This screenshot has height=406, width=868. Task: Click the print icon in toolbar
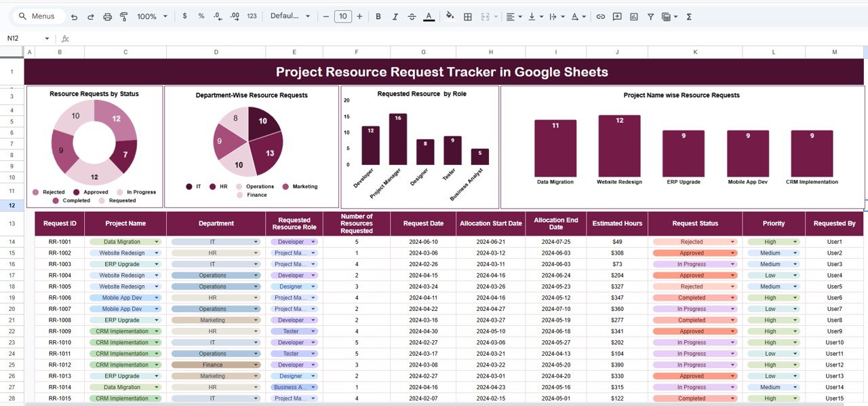coord(107,16)
